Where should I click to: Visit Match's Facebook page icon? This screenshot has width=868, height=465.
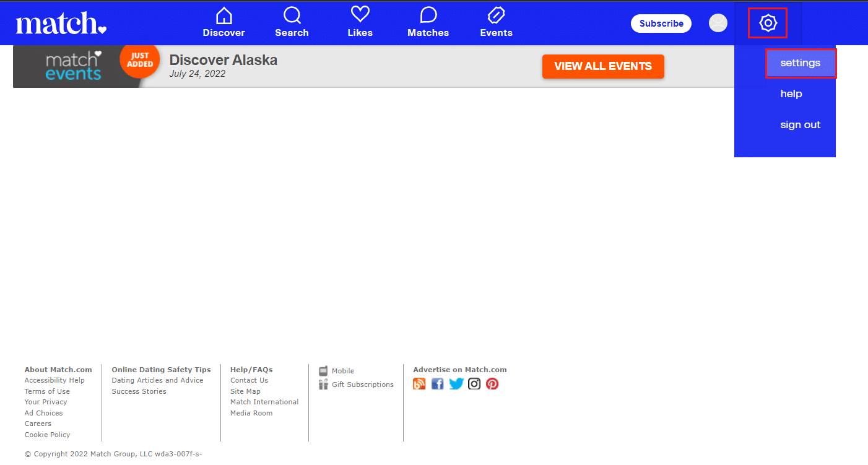click(438, 383)
